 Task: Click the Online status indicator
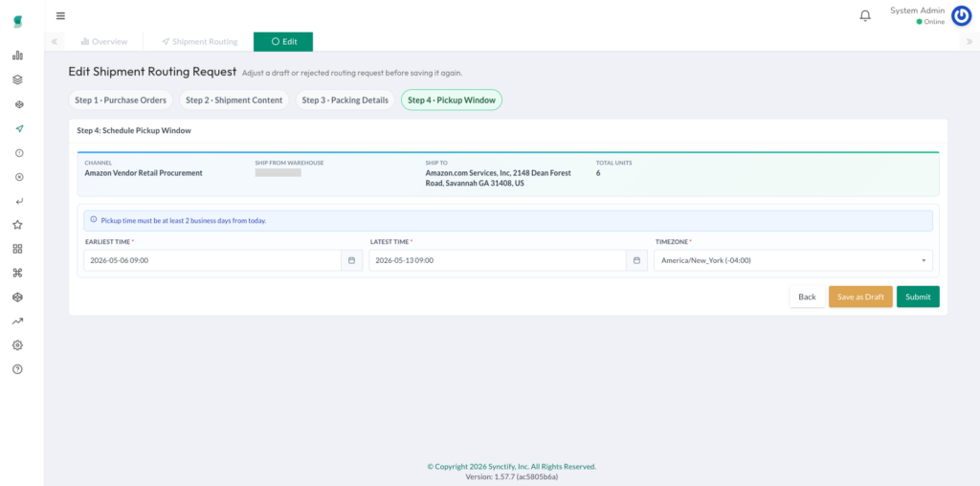tap(930, 22)
